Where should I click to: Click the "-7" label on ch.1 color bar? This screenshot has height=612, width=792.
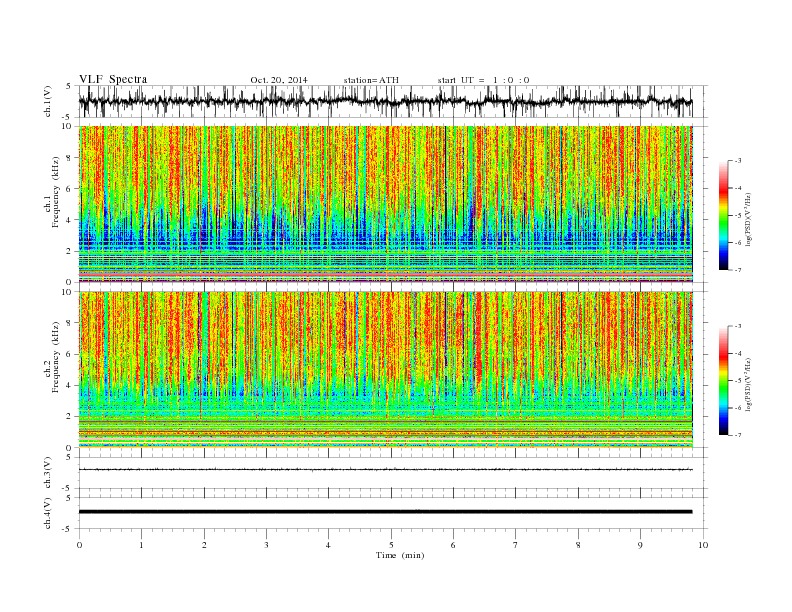(x=738, y=270)
